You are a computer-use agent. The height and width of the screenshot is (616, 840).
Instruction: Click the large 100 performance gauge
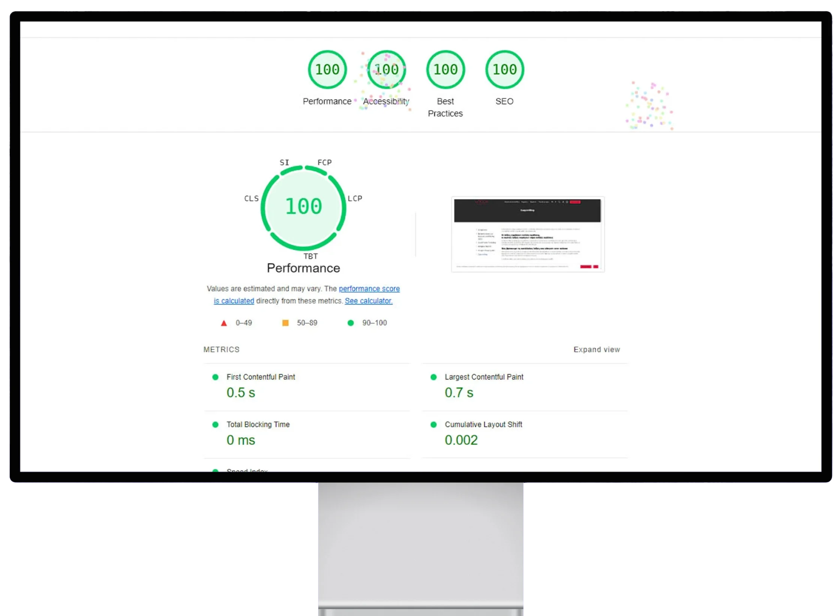[x=303, y=207]
